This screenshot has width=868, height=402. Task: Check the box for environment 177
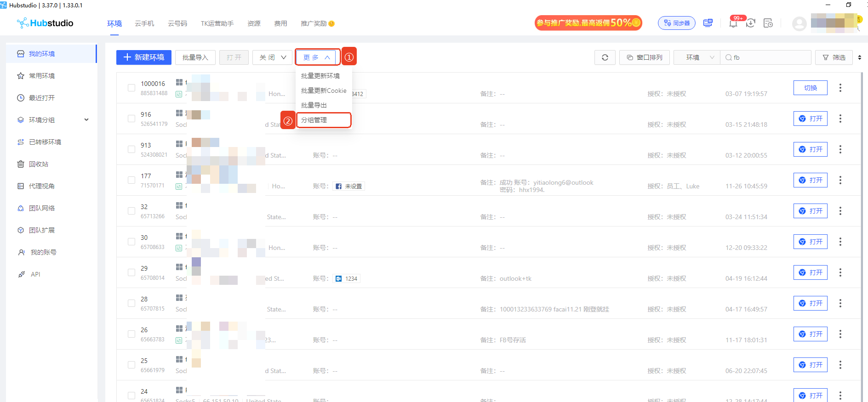[131, 180]
